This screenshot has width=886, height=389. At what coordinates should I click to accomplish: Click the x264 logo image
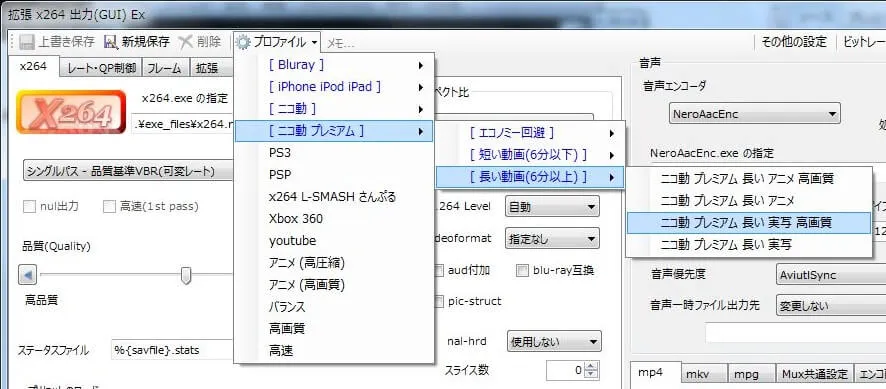(x=71, y=112)
